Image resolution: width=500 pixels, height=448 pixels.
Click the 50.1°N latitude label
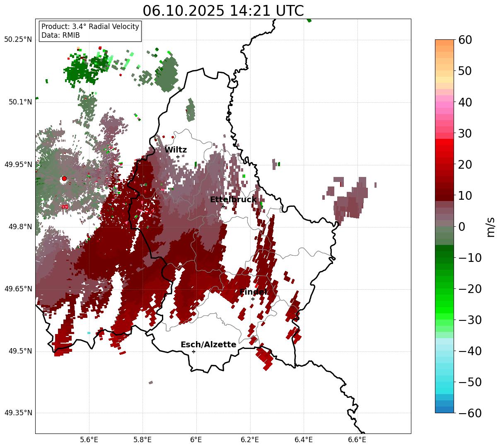pyautogui.click(x=20, y=102)
